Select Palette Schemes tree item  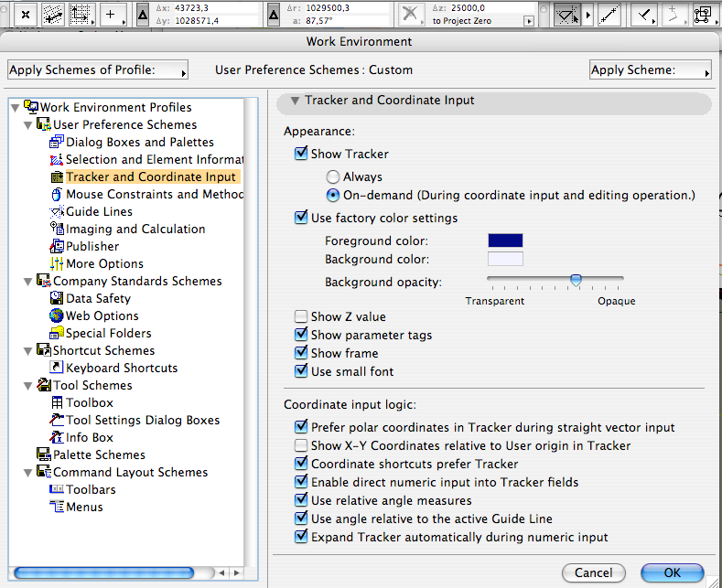(99, 455)
